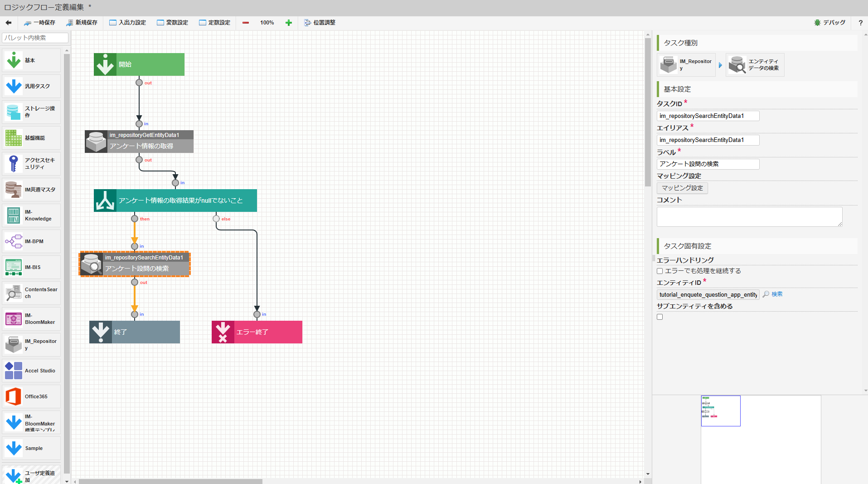Open 入出力設定 from the toolbar

pos(128,23)
